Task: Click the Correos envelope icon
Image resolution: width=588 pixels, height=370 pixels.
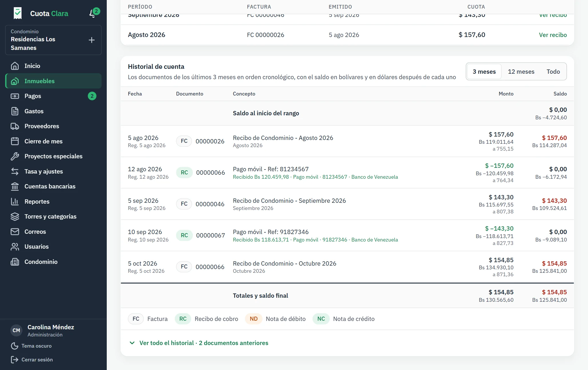Action: pos(15,232)
